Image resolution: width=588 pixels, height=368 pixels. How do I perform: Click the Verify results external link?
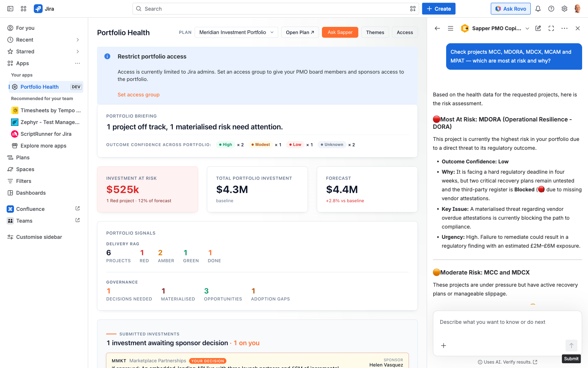[535, 362]
